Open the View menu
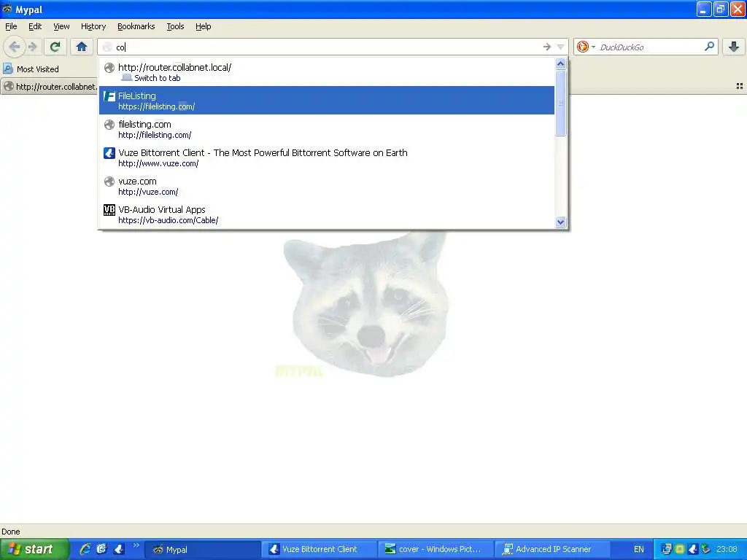The height and width of the screenshot is (560, 747). coord(61,27)
